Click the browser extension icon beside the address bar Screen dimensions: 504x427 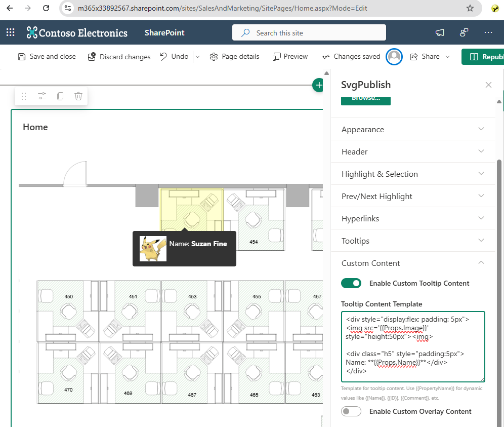pos(495,9)
